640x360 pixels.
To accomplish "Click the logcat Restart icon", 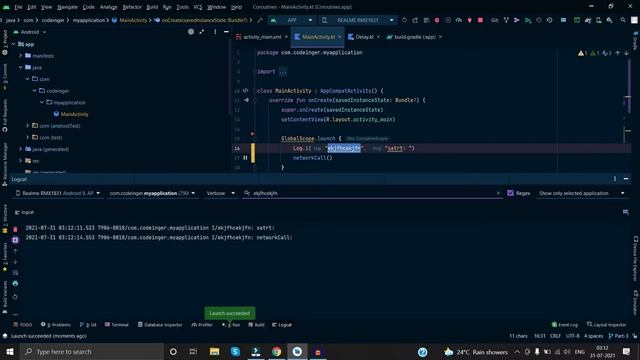I will coord(15,297).
